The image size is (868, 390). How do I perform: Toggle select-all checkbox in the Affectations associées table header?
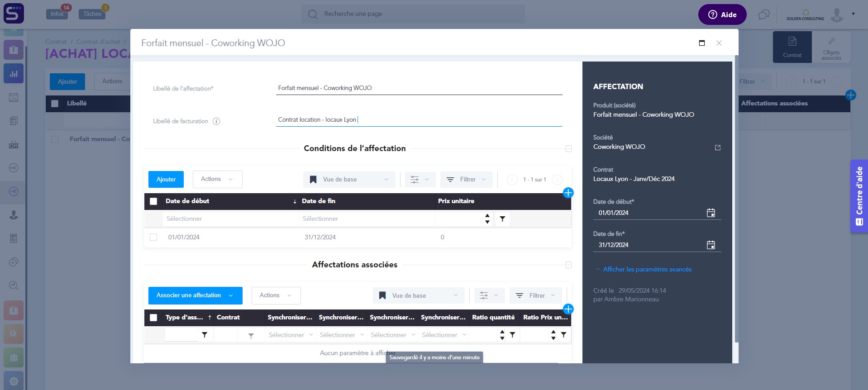(x=153, y=318)
